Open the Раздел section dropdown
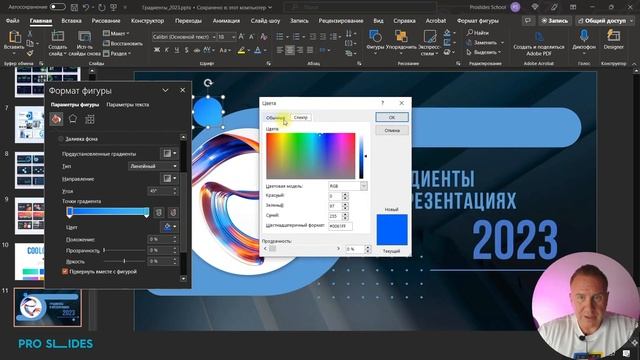The width and height of the screenshot is (640, 360). [117, 53]
